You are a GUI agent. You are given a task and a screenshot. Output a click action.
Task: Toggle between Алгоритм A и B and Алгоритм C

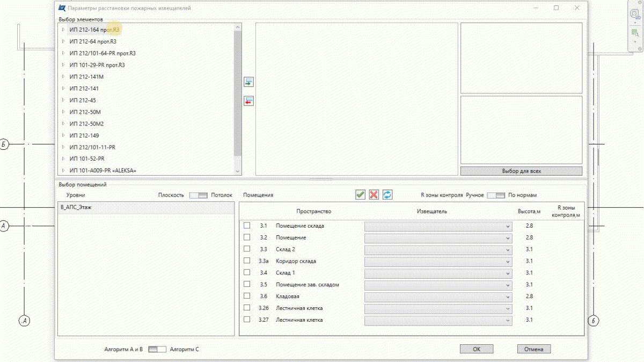(x=157, y=349)
